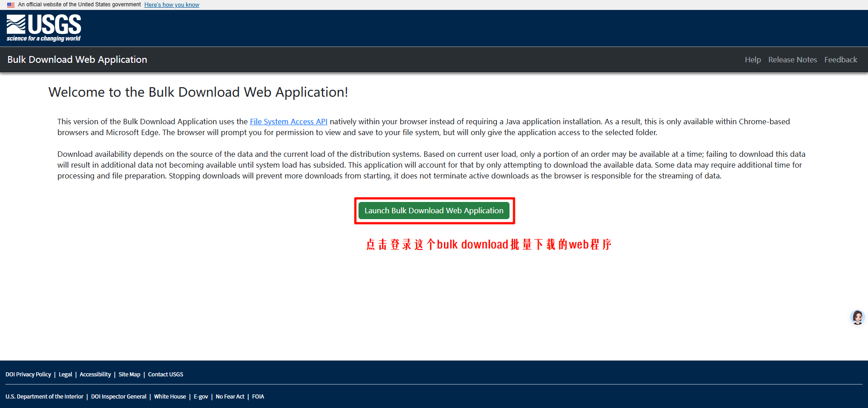Open the No Fear Act link
Viewport: 868px width, 408px height.
(230, 397)
